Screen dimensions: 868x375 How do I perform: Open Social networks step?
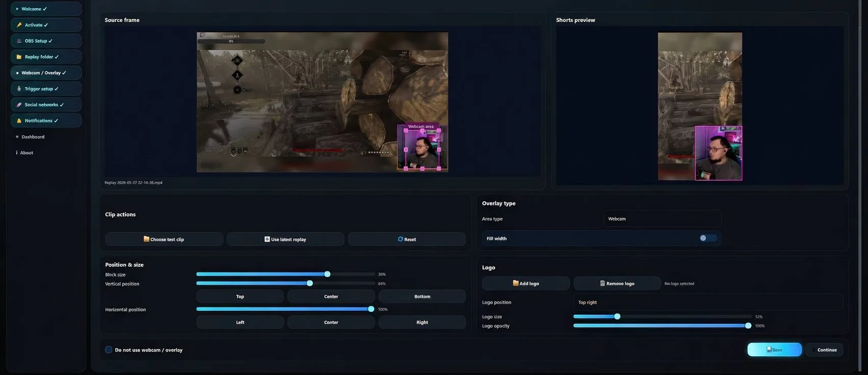pyautogui.click(x=46, y=105)
